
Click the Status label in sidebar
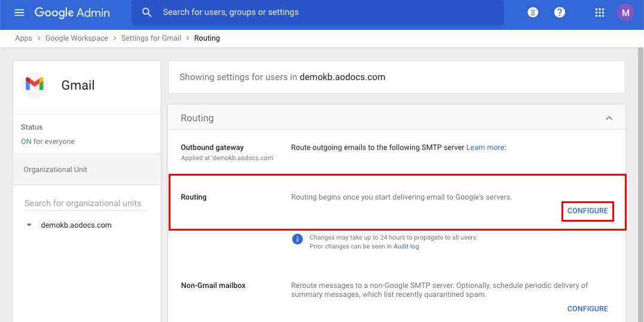[x=32, y=127]
